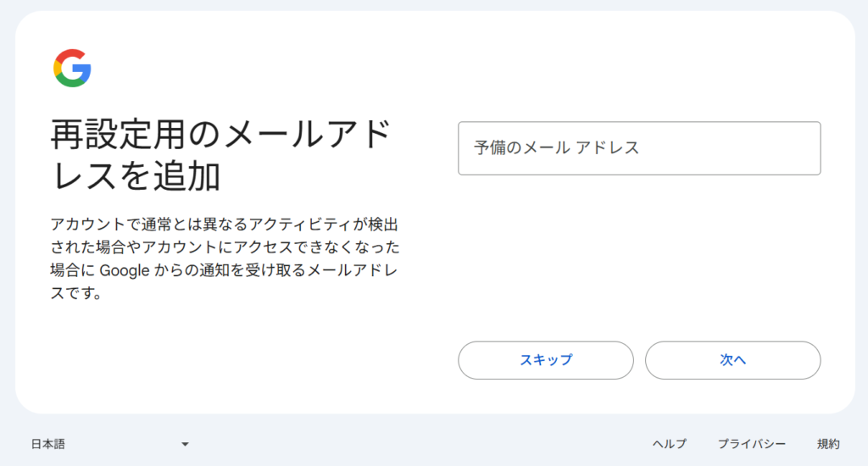This screenshot has height=466, width=868.
Task: Click the description line starting された場合や
Action: (x=225, y=247)
